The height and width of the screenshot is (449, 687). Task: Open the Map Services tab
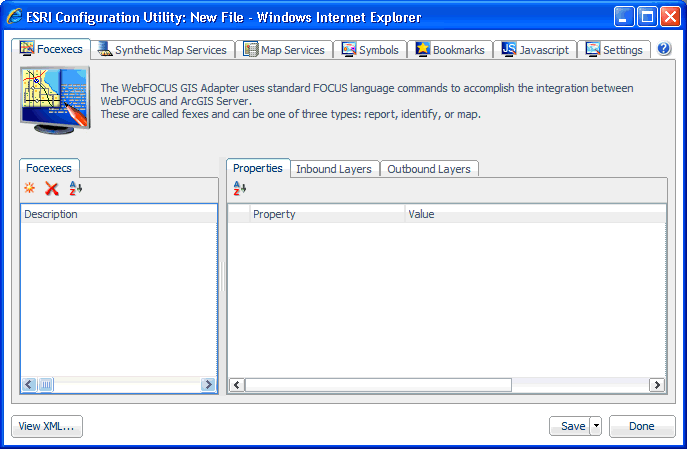[x=284, y=50]
